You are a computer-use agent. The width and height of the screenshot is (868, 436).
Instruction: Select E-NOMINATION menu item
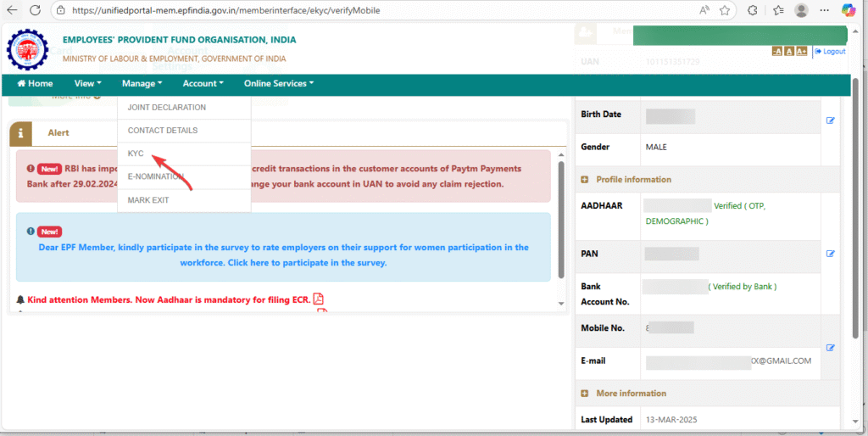point(184,177)
